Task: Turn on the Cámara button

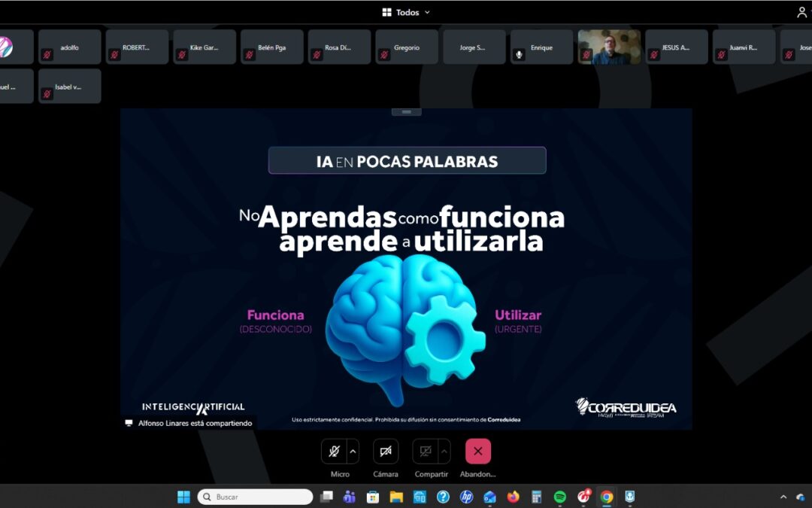Action: click(386, 451)
